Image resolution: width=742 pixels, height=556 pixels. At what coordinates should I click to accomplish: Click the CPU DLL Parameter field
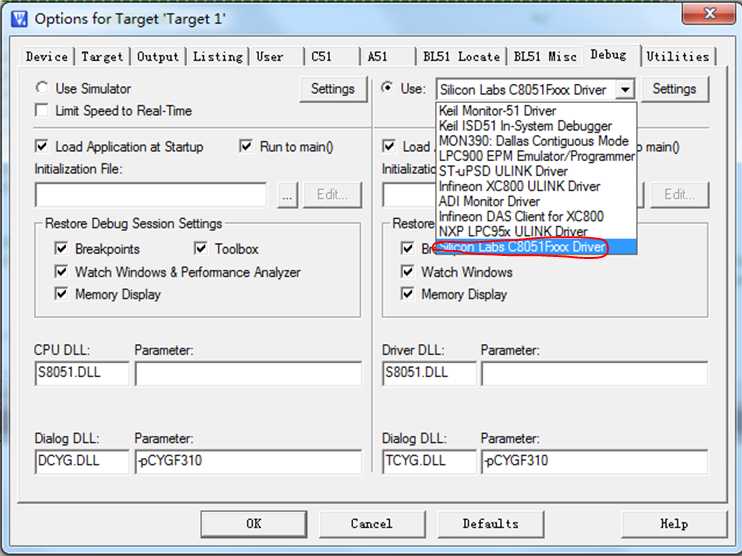coord(248,373)
